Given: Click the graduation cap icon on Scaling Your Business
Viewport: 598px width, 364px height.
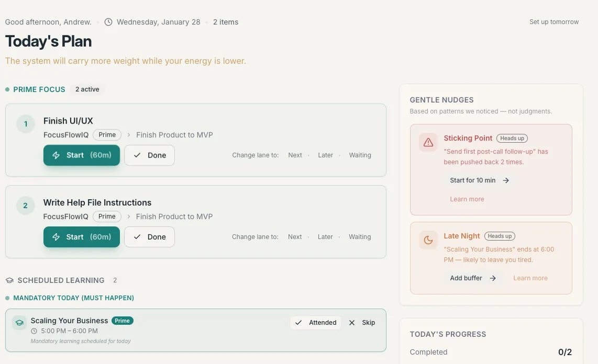Looking at the screenshot, I should (19, 323).
